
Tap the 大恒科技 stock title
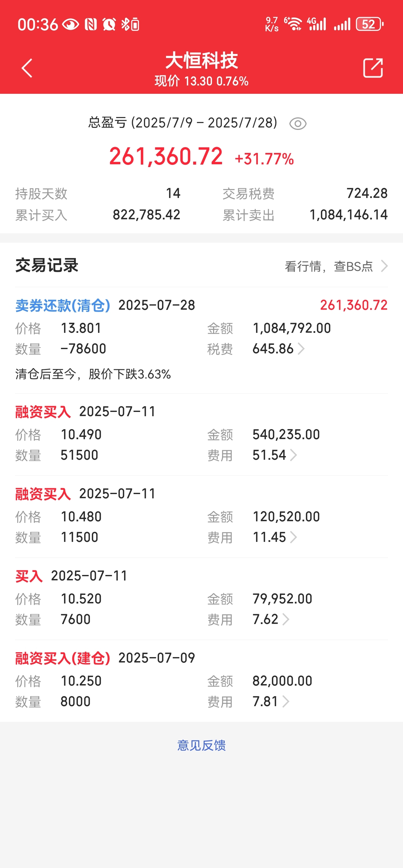click(201, 61)
